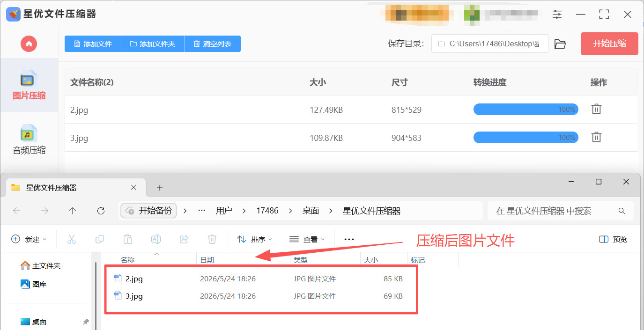Click 开始备份 cloud button
Screen dimensions: 644x330
pos(149,211)
